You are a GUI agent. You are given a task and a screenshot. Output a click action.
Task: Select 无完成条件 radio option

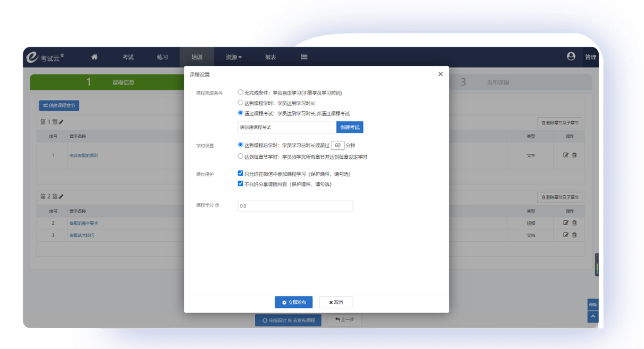(x=241, y=92)
